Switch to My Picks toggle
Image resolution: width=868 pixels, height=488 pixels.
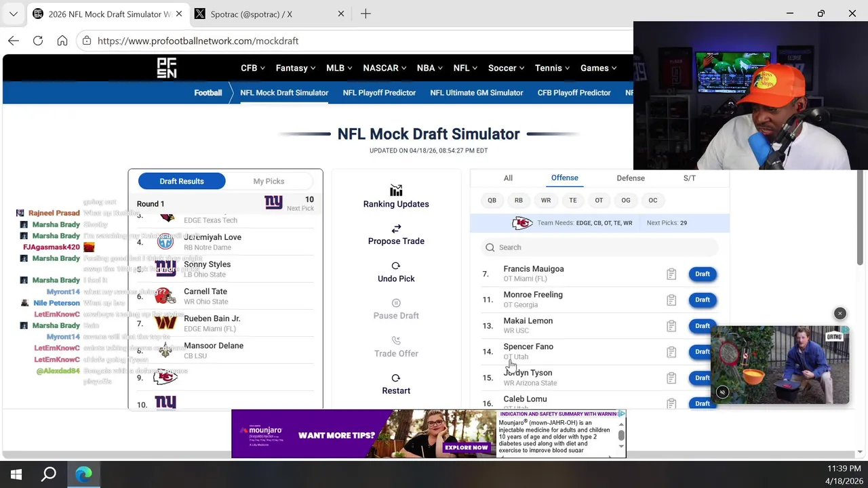click(x=269, y=181)
